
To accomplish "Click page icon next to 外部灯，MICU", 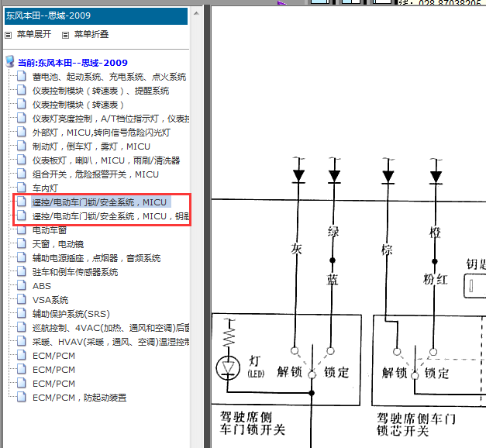I will pyautogui.click(x=22, y=132).
